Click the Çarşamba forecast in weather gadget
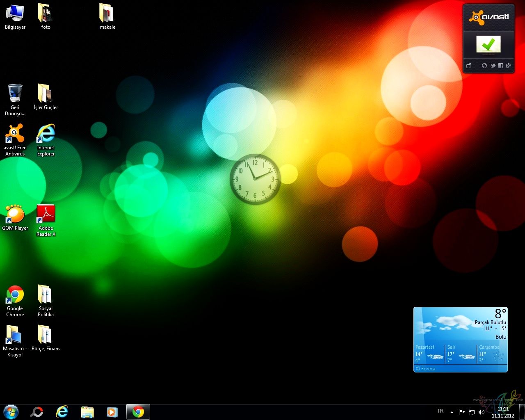This screenshot has height=420, width=525. [x=492, y=354]
